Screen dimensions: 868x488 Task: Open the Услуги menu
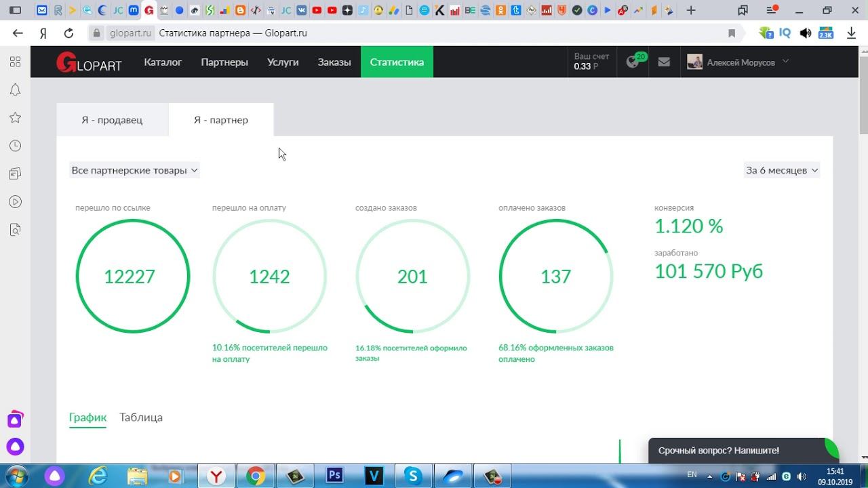pos(283,62)
